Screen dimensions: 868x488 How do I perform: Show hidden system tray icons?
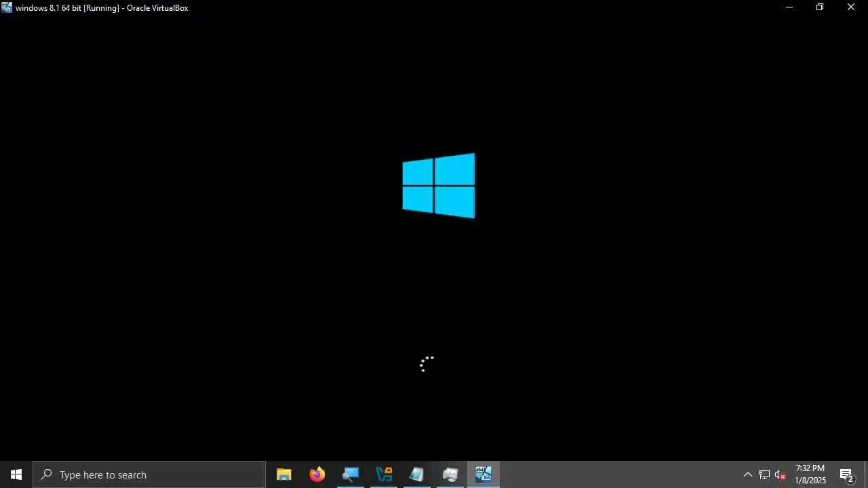click(748, 474)
